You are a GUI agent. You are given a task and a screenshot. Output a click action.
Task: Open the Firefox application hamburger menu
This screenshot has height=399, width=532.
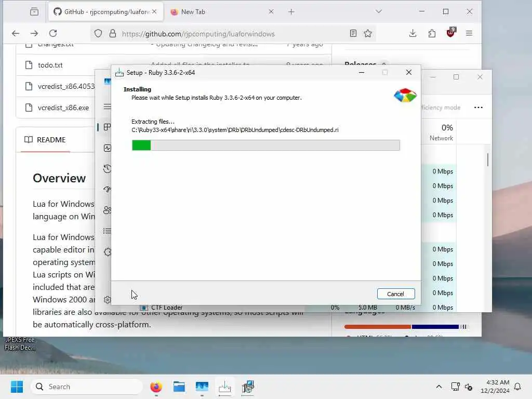click(x=469, y=33)
